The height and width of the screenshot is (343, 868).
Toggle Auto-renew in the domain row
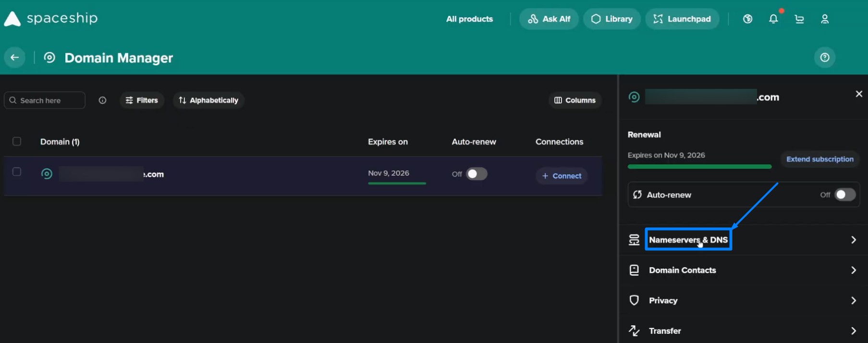[477, 174]
